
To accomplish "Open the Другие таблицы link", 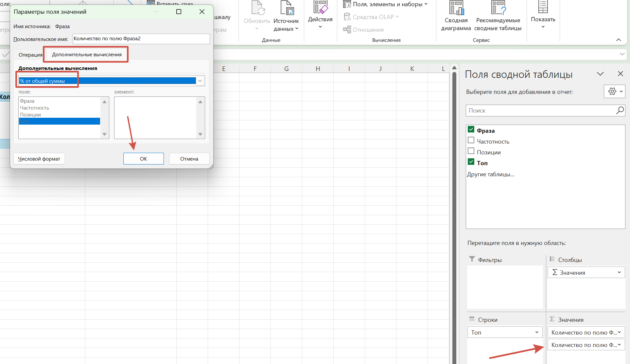I will tap(490, 174).
